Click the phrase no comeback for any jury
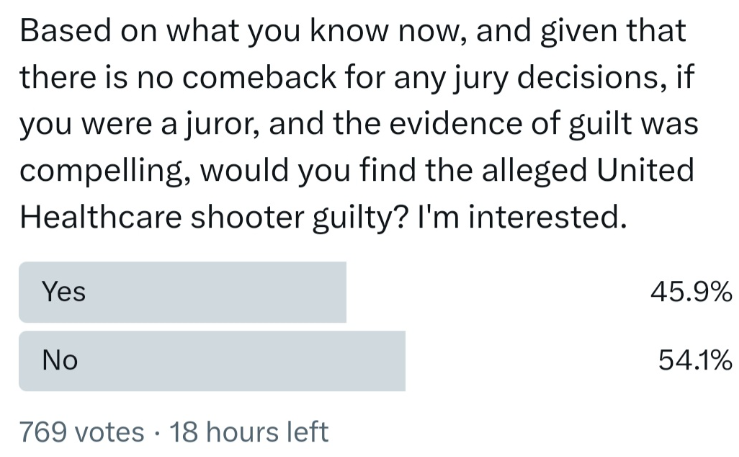 [323, 78]
